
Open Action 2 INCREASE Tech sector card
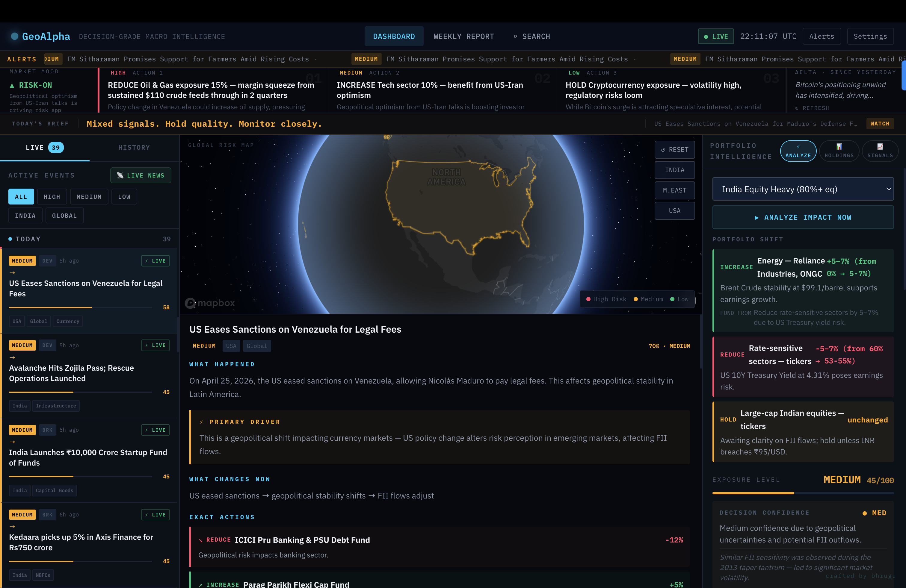(x=442, y=90)
